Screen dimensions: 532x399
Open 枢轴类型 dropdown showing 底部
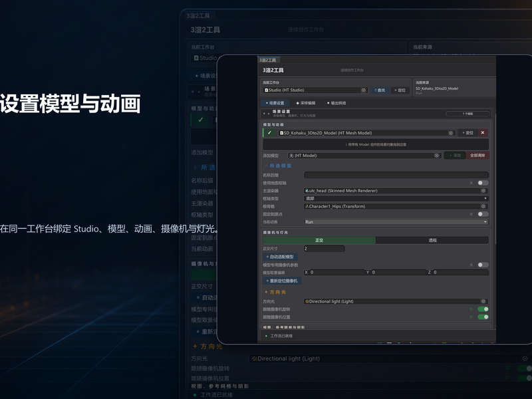396,198
